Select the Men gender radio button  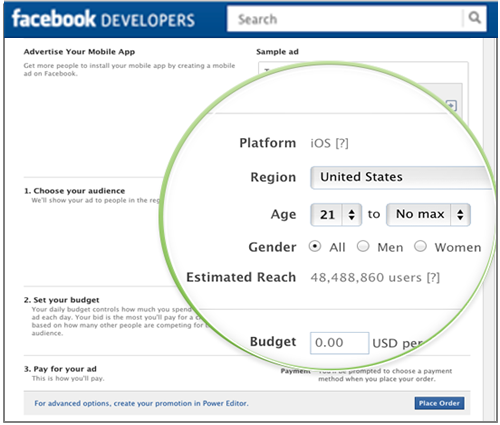coord(363,247)
